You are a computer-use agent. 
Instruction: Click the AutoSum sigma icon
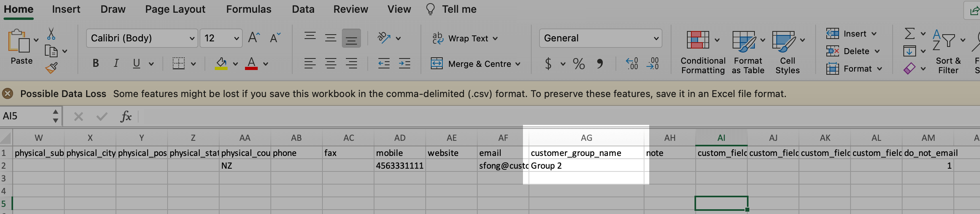point(909,34)
